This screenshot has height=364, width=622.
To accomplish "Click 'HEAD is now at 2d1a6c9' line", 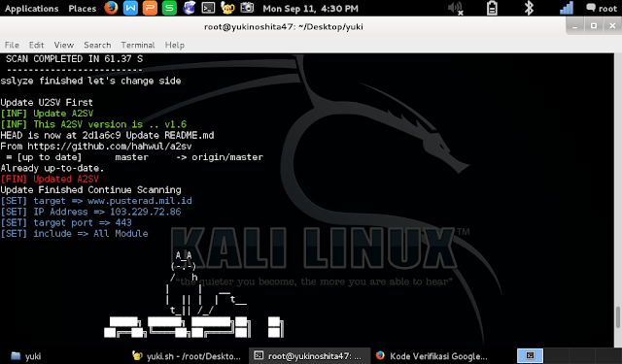I will [107, 136].
